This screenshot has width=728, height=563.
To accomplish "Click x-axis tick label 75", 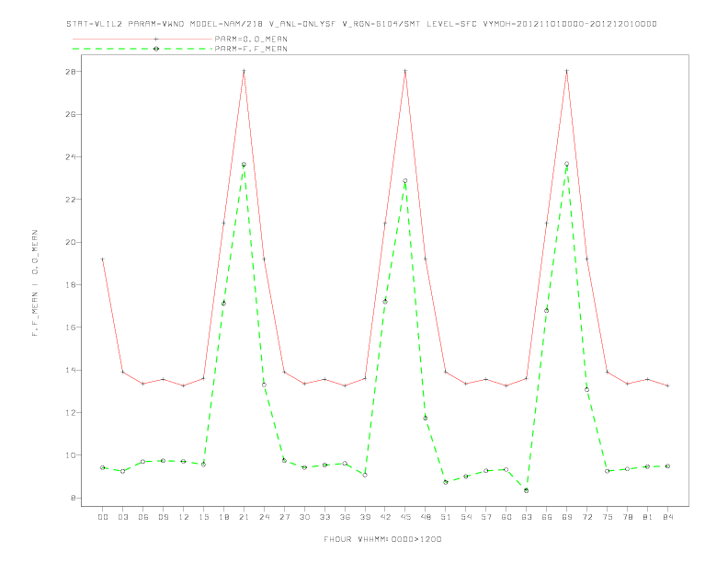I will 607,517.
